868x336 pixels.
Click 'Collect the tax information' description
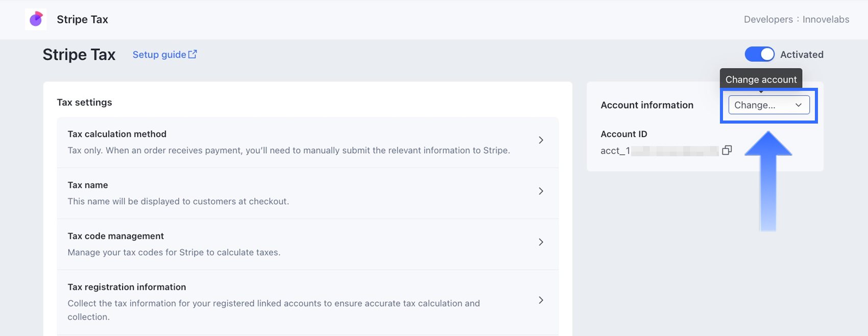(x=274, y=310)
